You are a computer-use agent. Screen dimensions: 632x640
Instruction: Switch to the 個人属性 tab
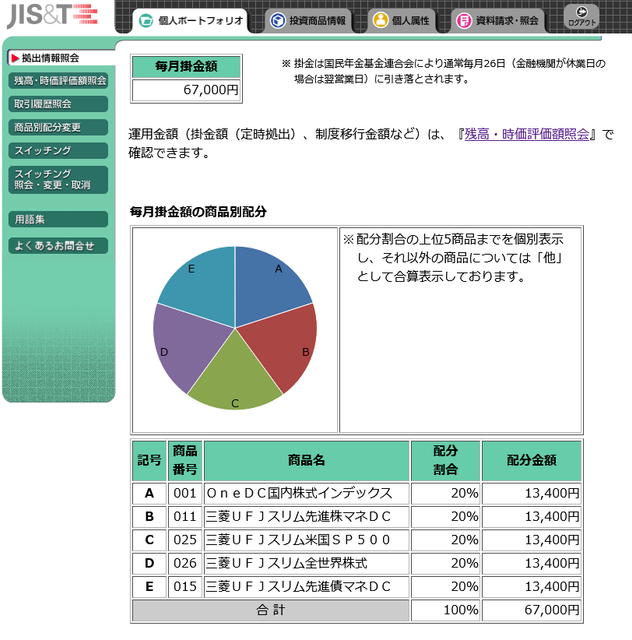point(402,20)
